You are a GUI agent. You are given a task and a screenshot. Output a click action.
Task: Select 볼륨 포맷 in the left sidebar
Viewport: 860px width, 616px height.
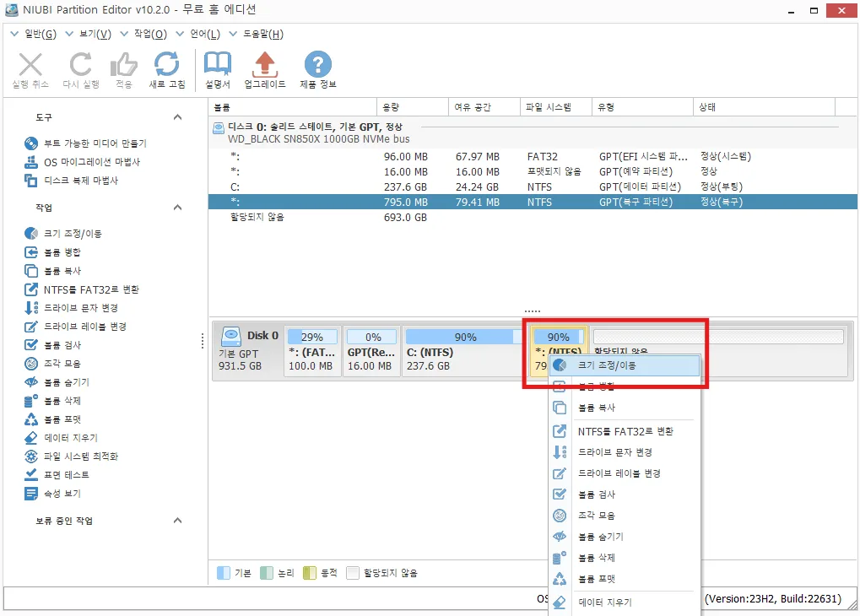(52, 419)
